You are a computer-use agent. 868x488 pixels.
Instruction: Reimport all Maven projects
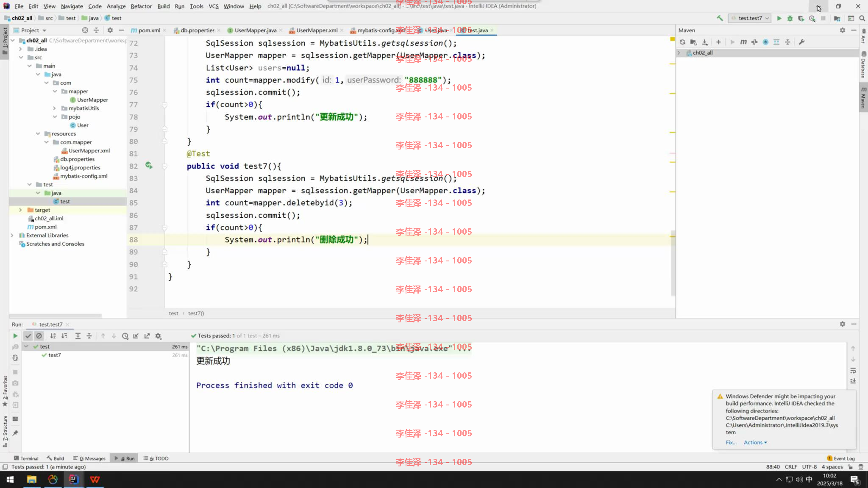[x=682, y=42]
